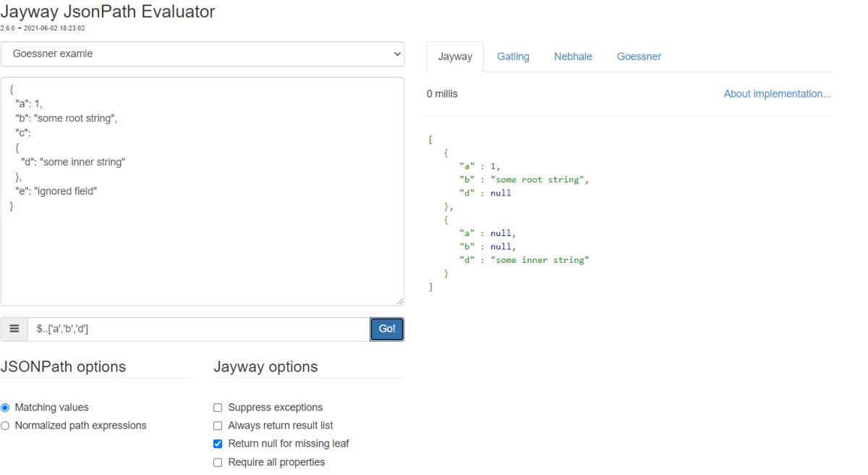Open the Goessner examle dropdown
Image resolution: width=868 pixels, height=475 pixels.
click(x=203, y=54)
